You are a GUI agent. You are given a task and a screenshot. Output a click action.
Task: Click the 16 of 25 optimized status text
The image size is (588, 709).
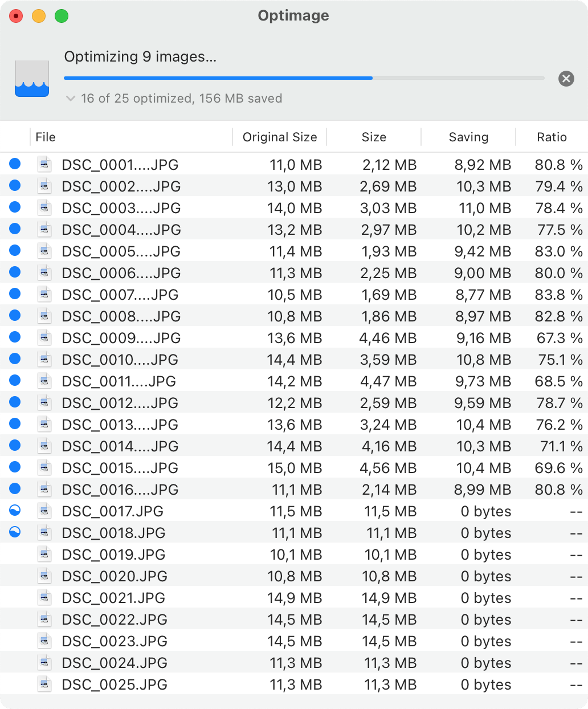(181, 99)
